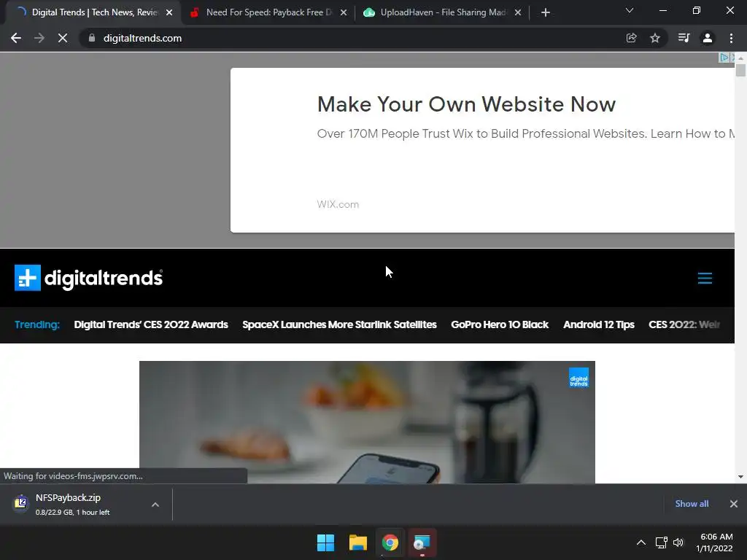Click the digital trends video badge

[x=578, y=378]
